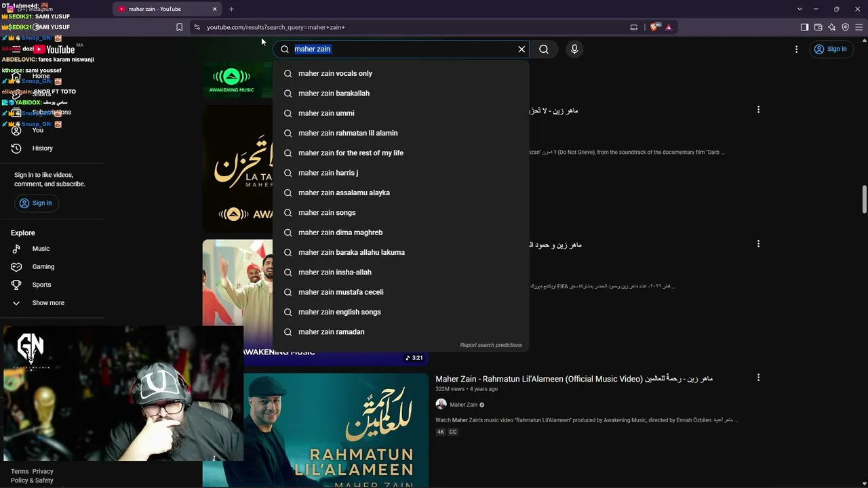
Task: Open the Brave Wallet icon
Action: [x=818, y=27]
